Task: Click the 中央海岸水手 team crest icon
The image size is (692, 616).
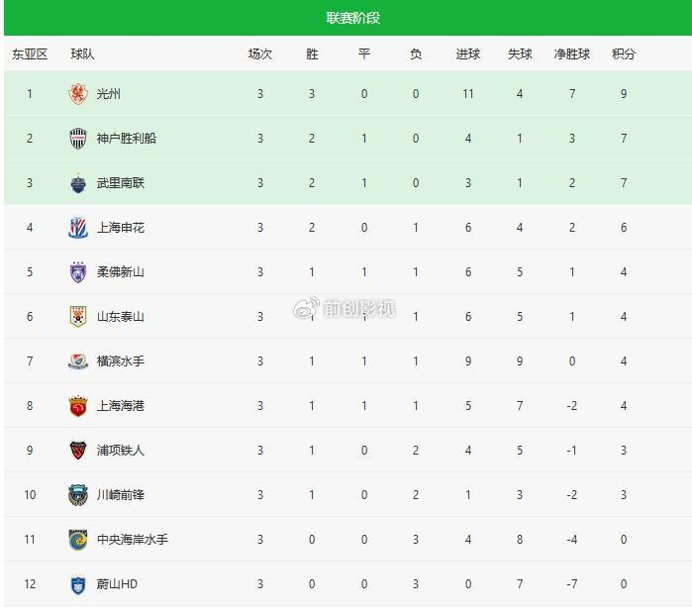Action: coord(78,540)
